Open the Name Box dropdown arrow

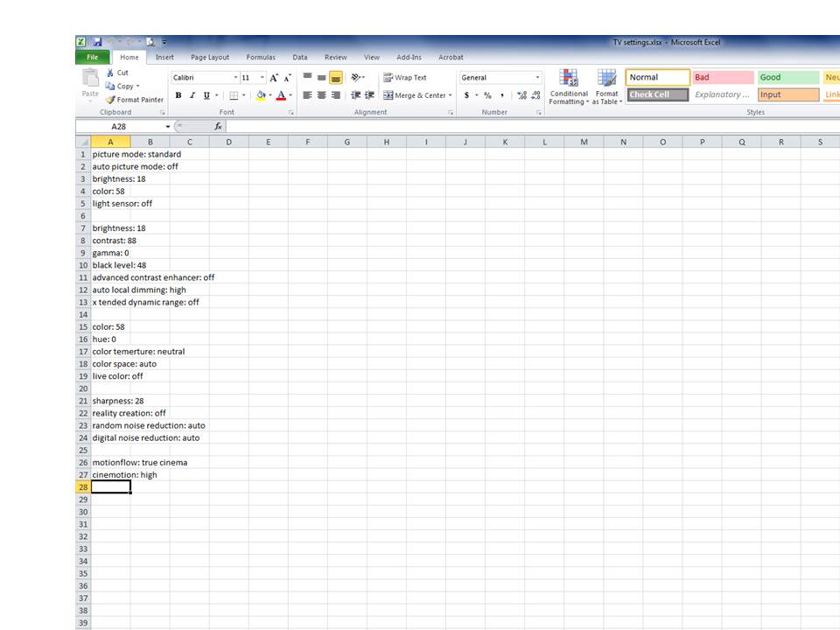pyautogui.click(x=168, y=126)
